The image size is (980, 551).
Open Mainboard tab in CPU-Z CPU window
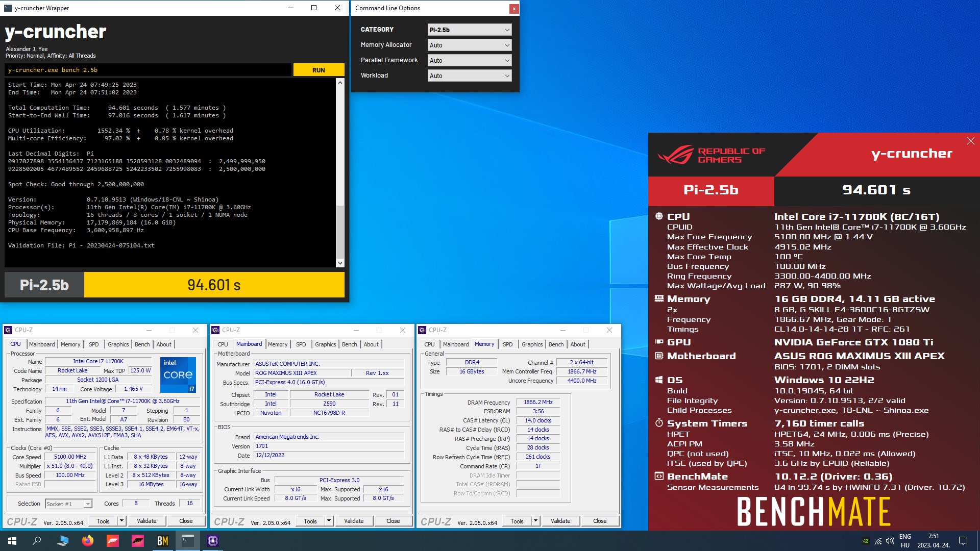coord(42,344)
